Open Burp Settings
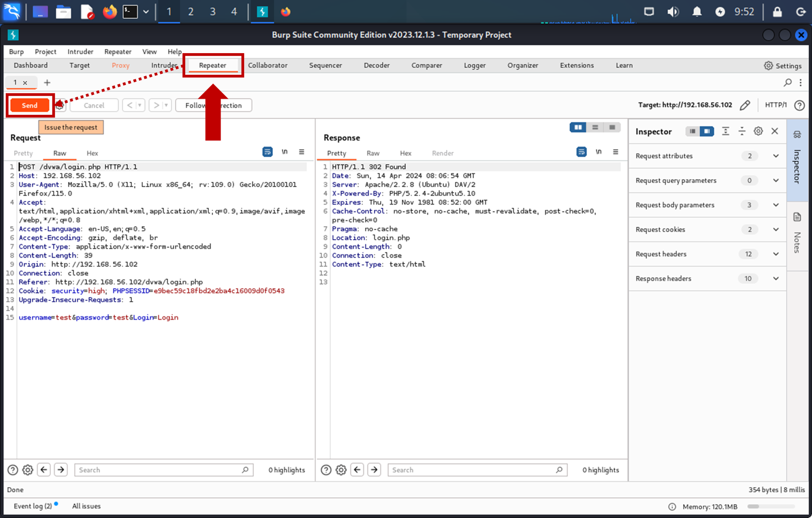The image size is (812, 518). click(x=783, y=66)
